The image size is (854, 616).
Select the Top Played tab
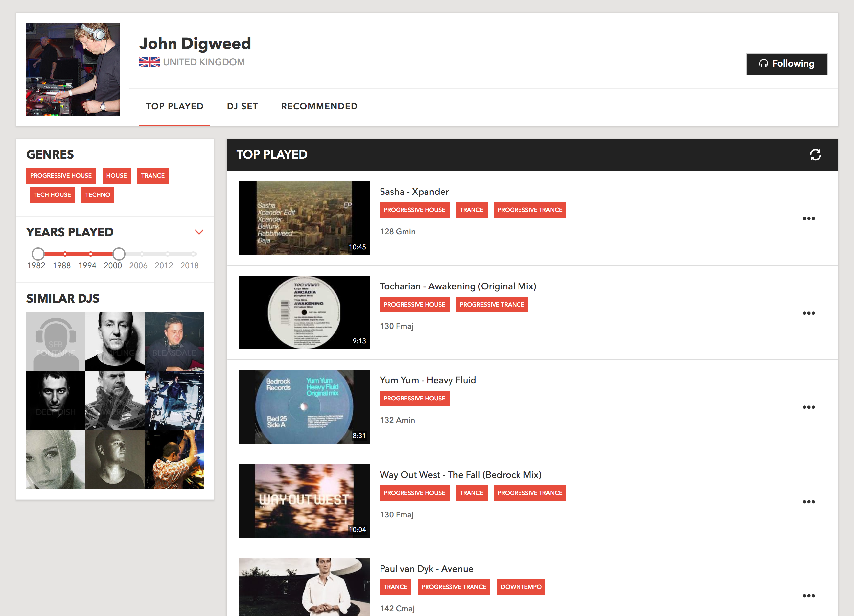tap(175, 106)
